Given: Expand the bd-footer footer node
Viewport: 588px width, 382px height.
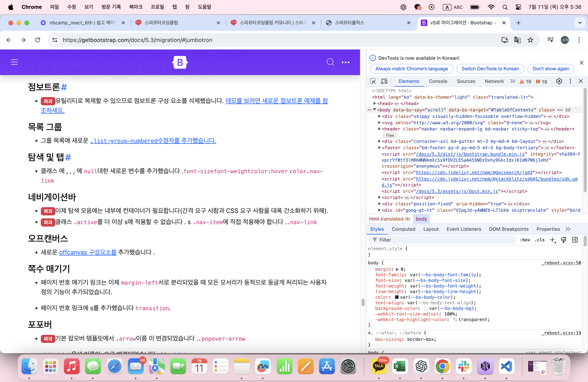Looking at the screenshot, I should coord(379,148).
